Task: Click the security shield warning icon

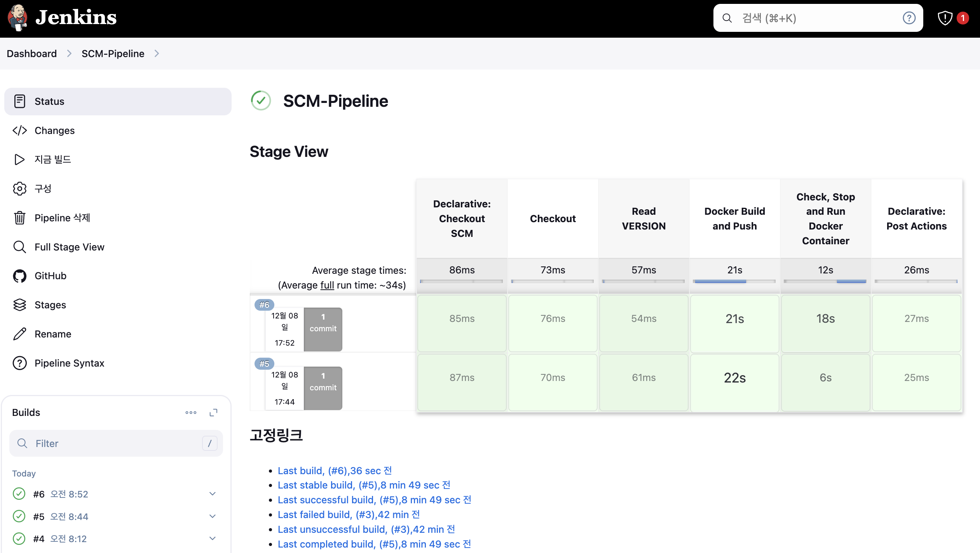Action: (x=945, y=18)
